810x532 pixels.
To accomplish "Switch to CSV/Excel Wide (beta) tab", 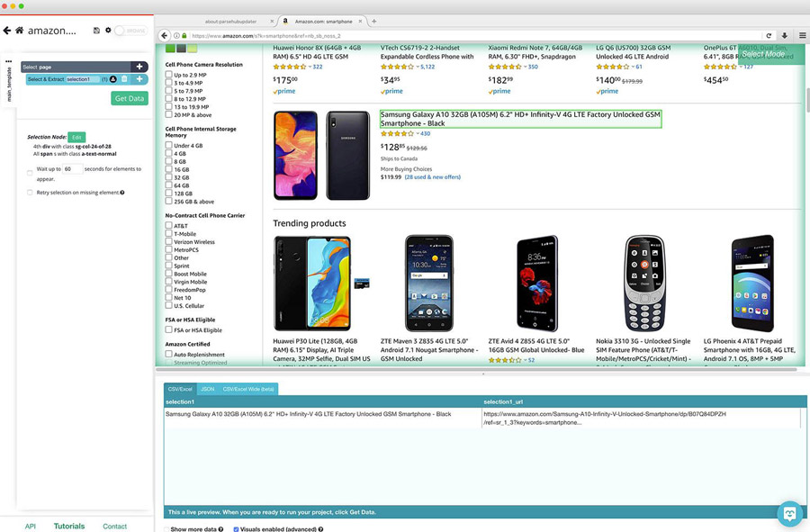I will [x=248, y=389].
